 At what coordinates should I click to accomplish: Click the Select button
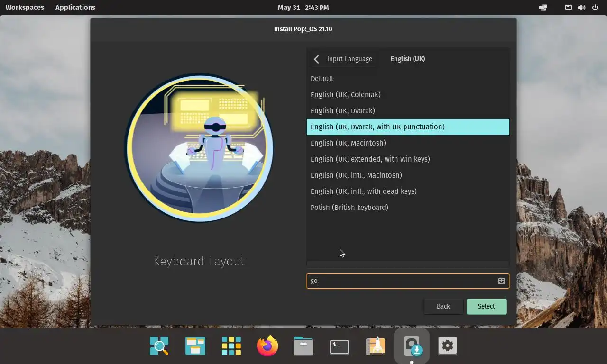click(487, 307)
